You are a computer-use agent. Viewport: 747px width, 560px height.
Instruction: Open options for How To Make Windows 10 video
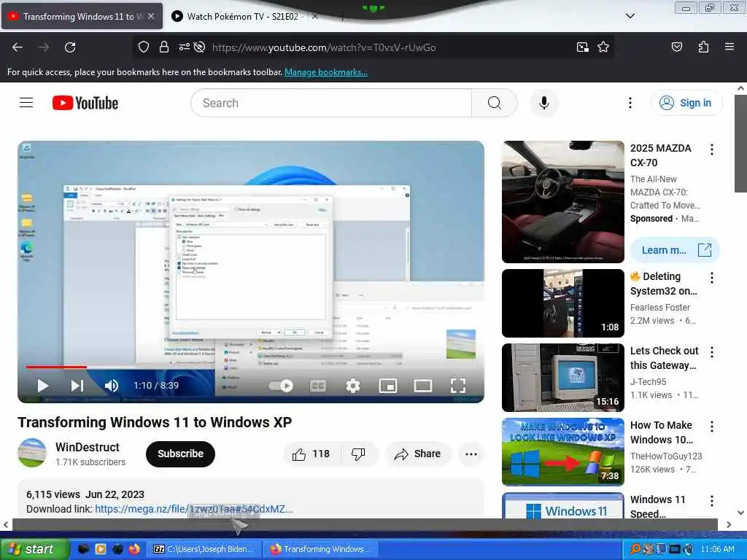pos(712,426)
